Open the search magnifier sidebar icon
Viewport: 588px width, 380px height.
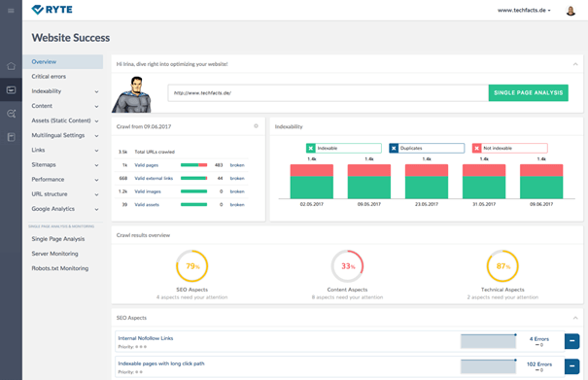click(x=11, y=114)
